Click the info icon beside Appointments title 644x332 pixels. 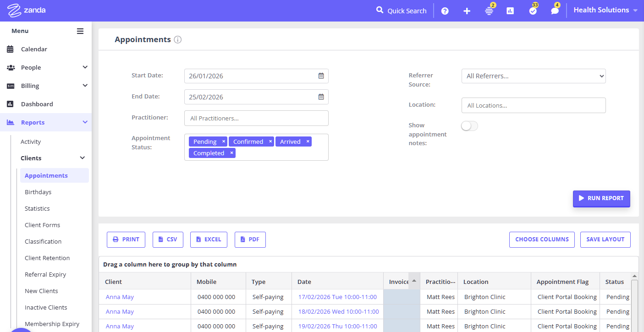pos(178,40)
